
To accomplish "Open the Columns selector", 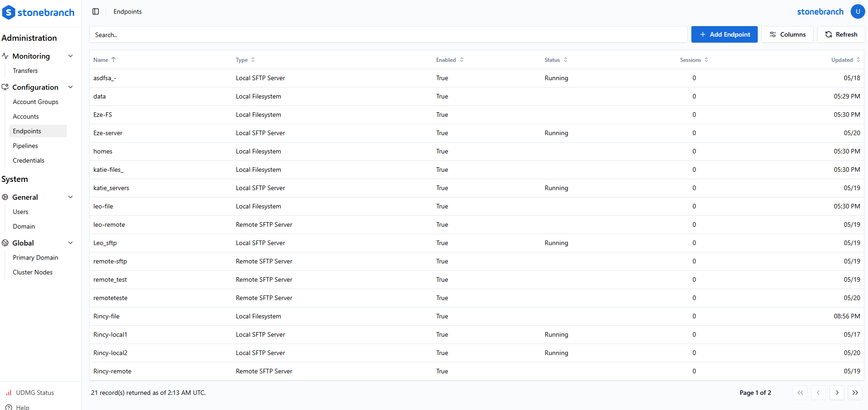I will [787, 34].
